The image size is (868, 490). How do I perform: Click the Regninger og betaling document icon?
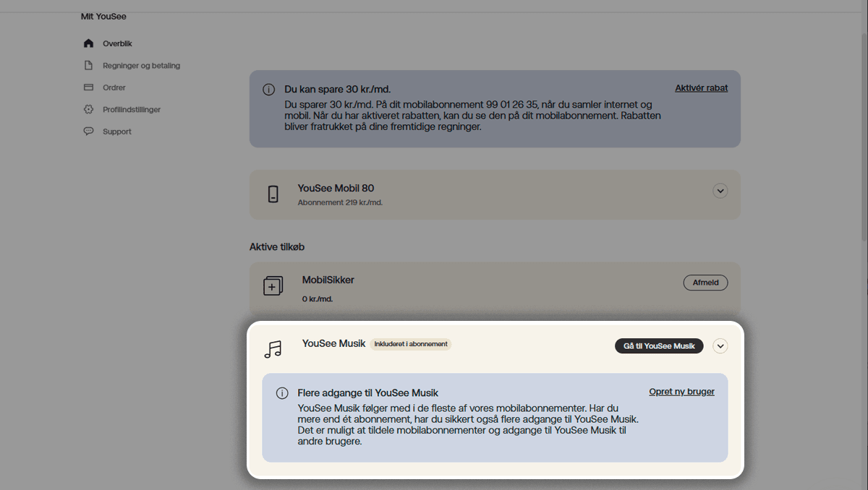coord(88,66)
